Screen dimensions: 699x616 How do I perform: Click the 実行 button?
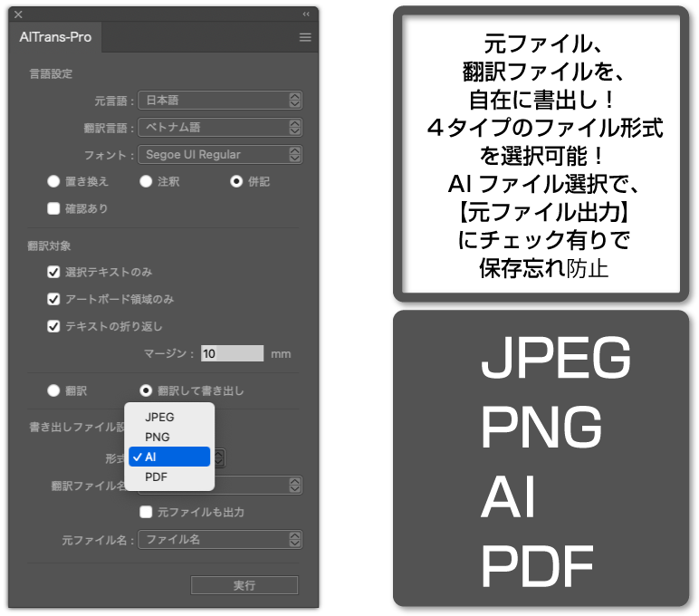pos(244,585)
